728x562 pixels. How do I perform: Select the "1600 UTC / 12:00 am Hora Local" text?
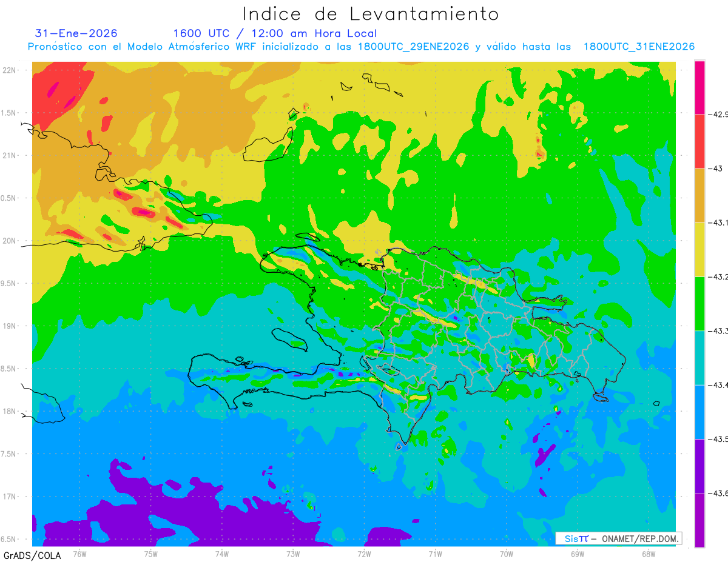click(x=275, y=33)
